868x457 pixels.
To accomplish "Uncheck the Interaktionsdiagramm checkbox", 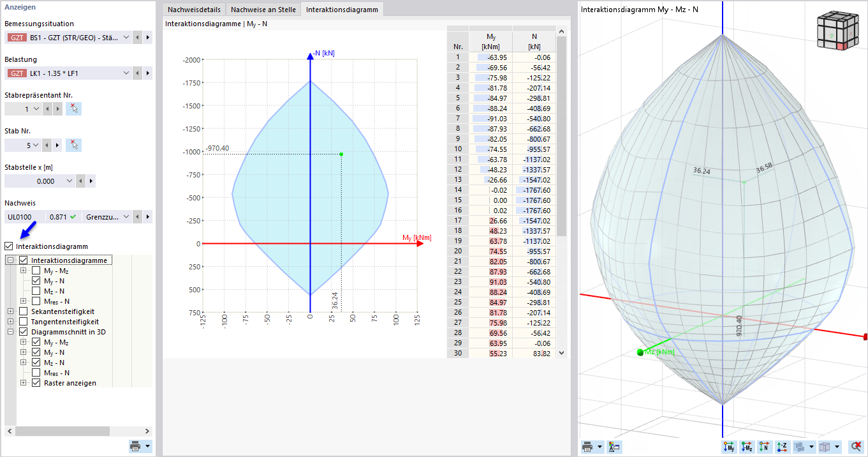I will coord(9,246).
